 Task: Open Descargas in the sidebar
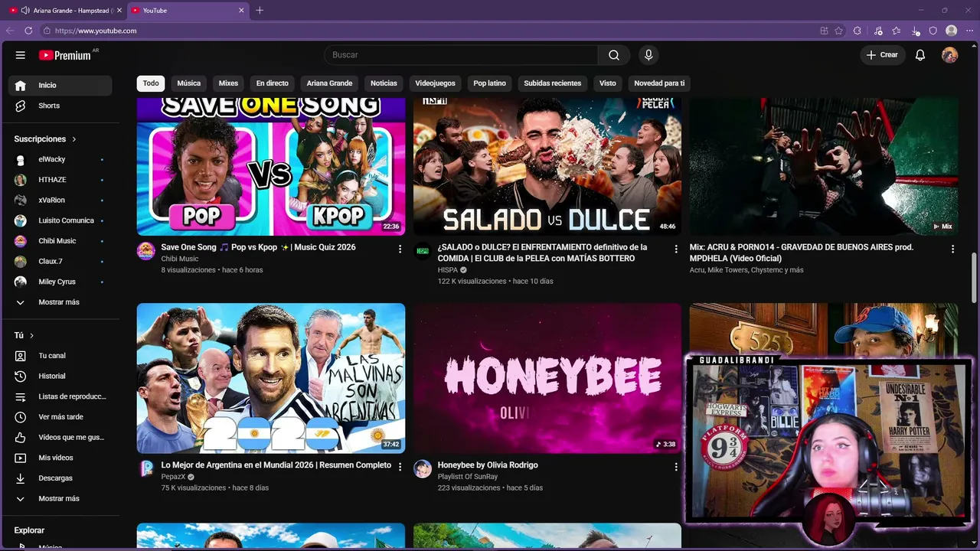point(60,478)
